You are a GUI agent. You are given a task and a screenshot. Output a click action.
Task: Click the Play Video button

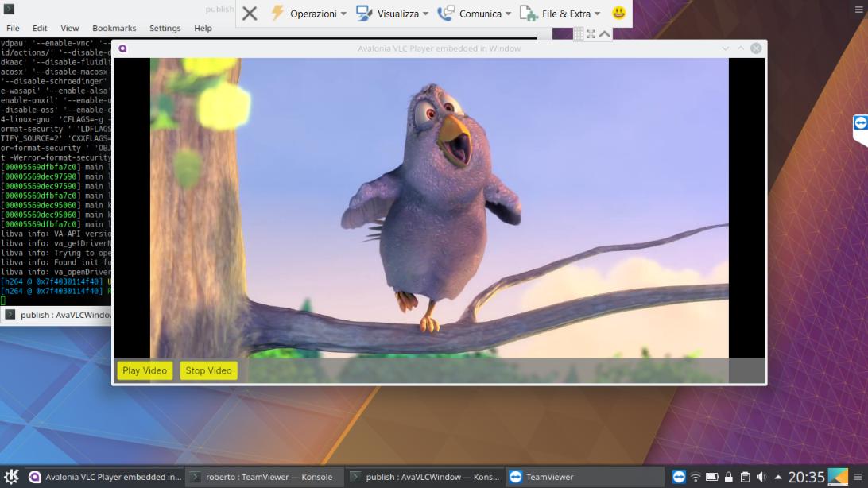tap(145, 370)
